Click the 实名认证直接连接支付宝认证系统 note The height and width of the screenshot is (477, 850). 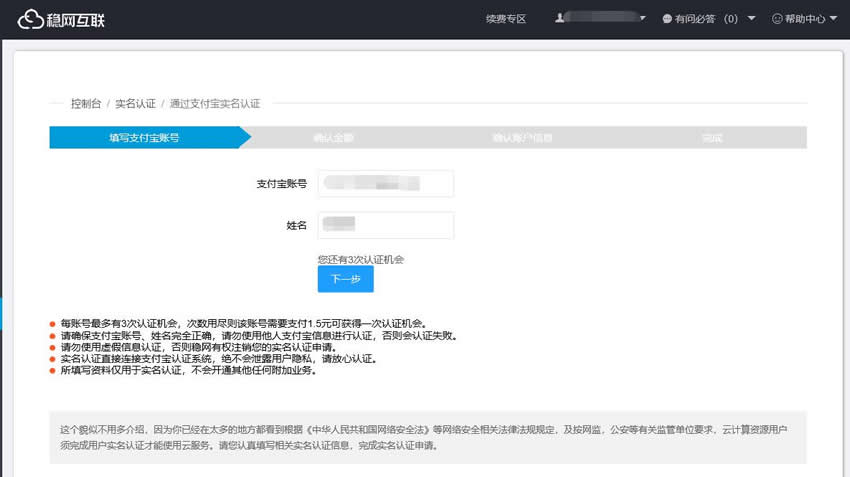(x=219, y=359)
